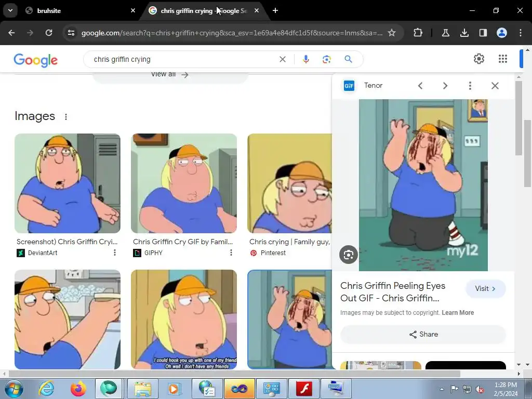This screenshot has height=399, width=532.
Task: Close the bruhsite tab
Action: [x=133, y=10]
